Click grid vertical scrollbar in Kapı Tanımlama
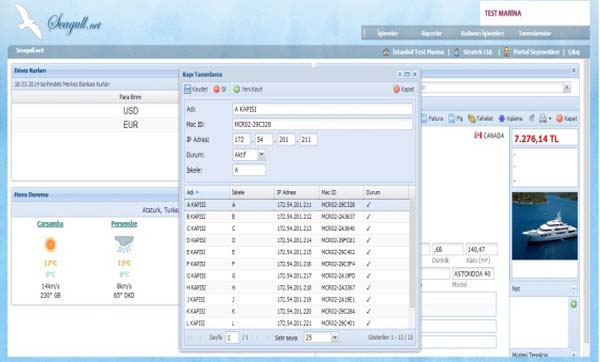The width and height of the screenshot is (600, 362). tap(412, 253)
